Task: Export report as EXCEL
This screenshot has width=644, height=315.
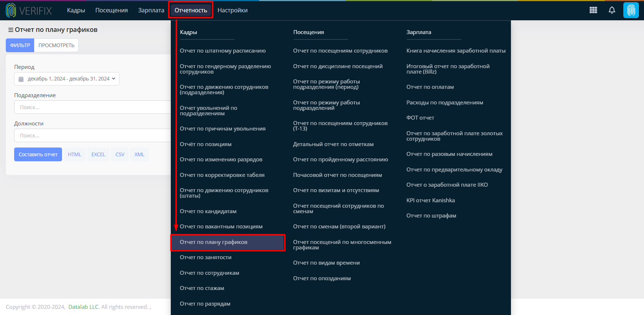Action: [x=98, y=154]
